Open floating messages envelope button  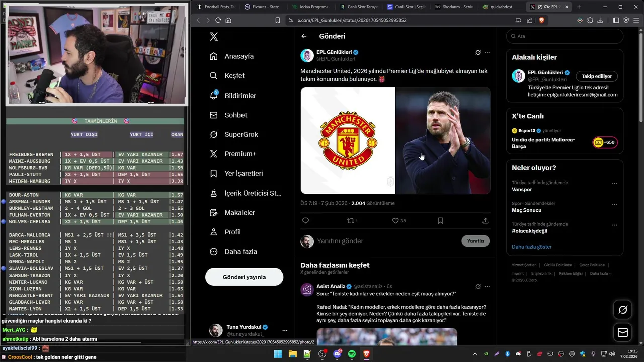[623, 333]
